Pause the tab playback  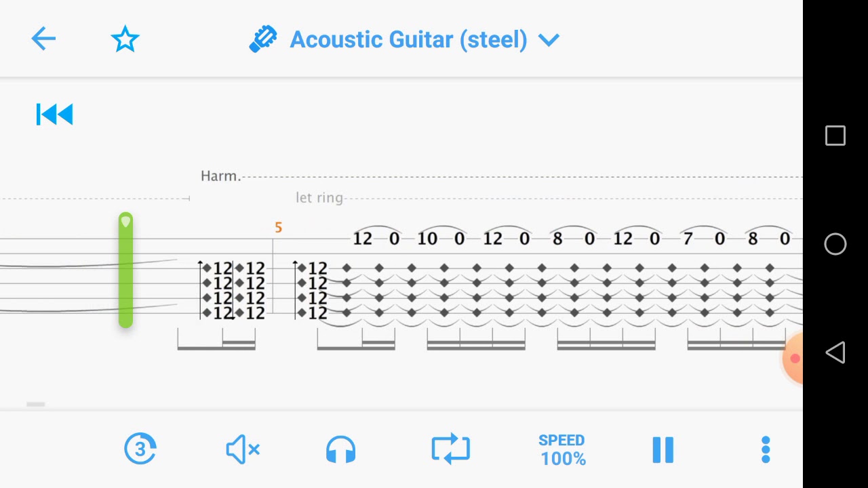click(x=663, y=449)
